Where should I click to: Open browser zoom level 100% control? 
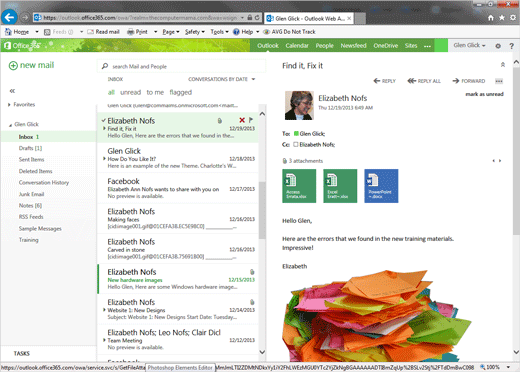coord(495,367)
